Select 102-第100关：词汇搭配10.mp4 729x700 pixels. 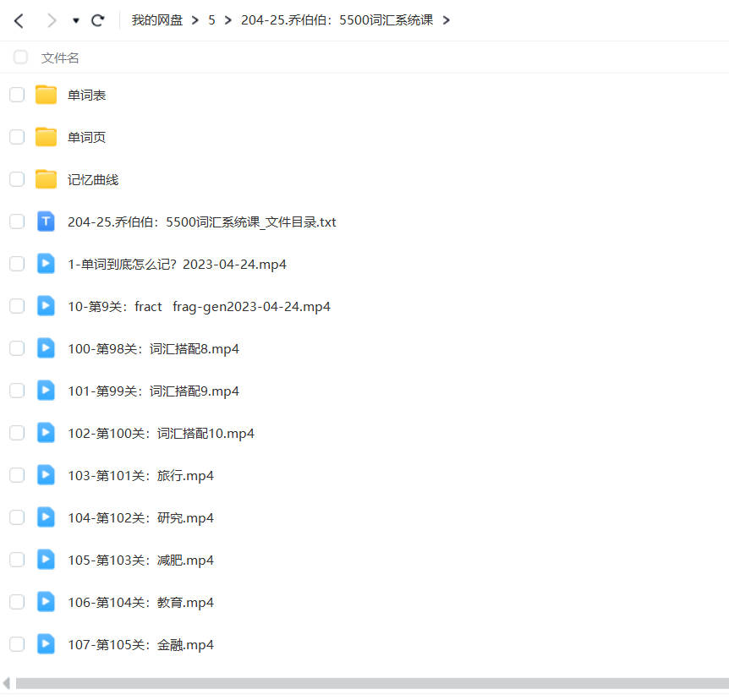[x=162, y=434]
